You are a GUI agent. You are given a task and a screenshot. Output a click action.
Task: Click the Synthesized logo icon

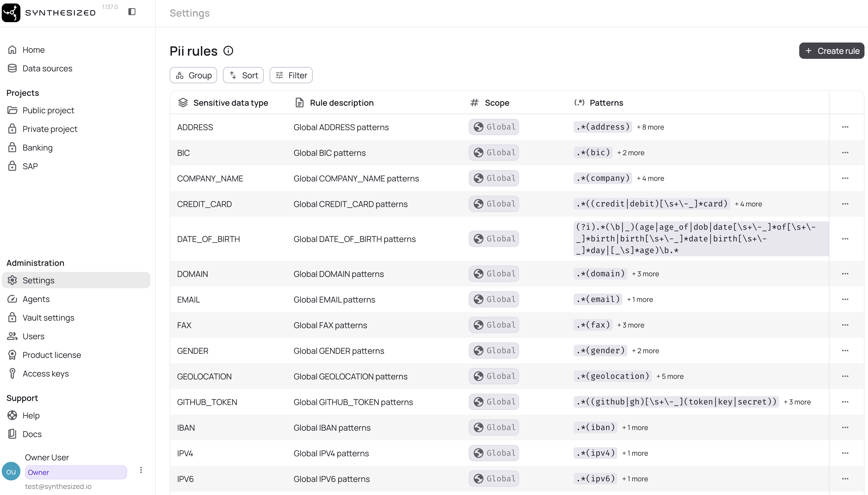click(x=11, y=13)
